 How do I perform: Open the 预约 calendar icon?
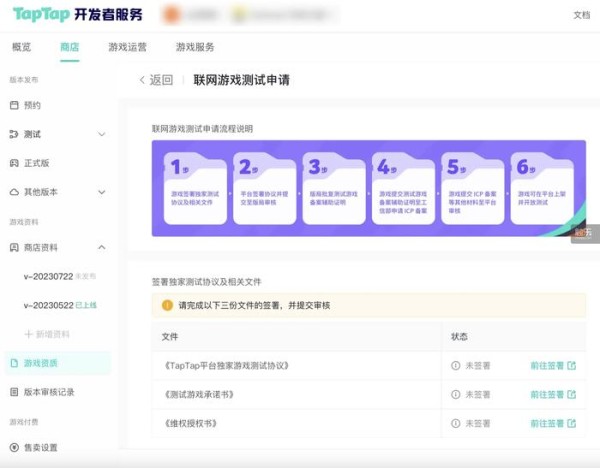(14, 105)
